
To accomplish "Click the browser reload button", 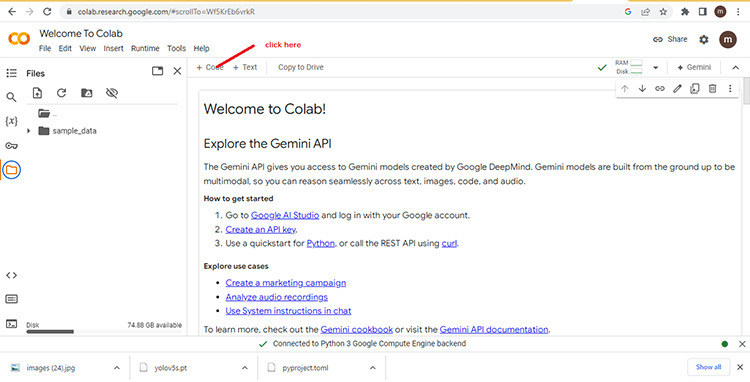I will tap(47, 11).
